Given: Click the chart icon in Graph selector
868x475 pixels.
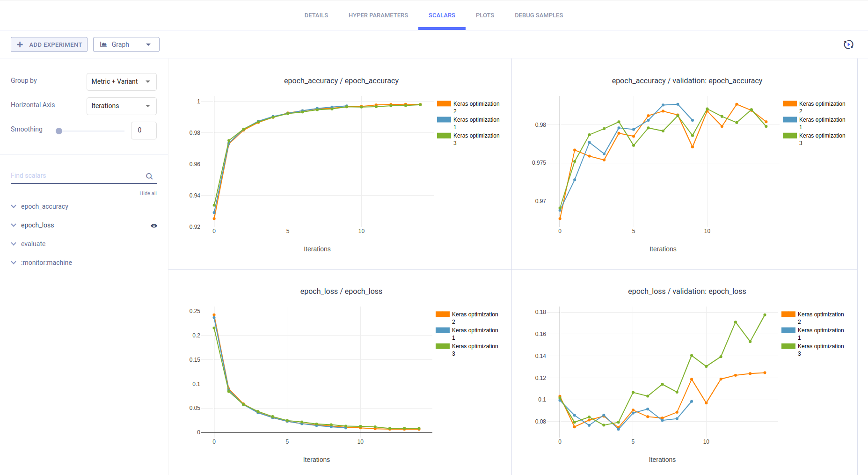Looking at the screenshot, I should [x=103, y=44].
